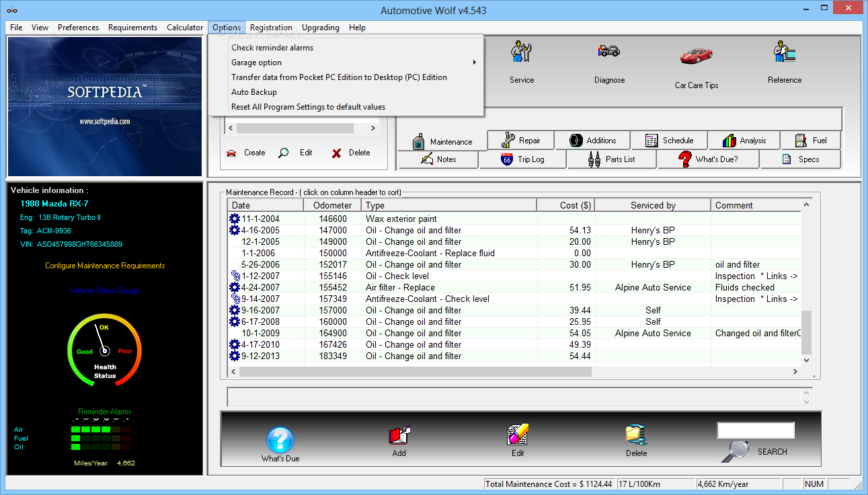Click the maintenance table vertical scrollbar thumb
The height and width of the screenshot is (495, 868).
pyautogui.click(x=807, y=331)
